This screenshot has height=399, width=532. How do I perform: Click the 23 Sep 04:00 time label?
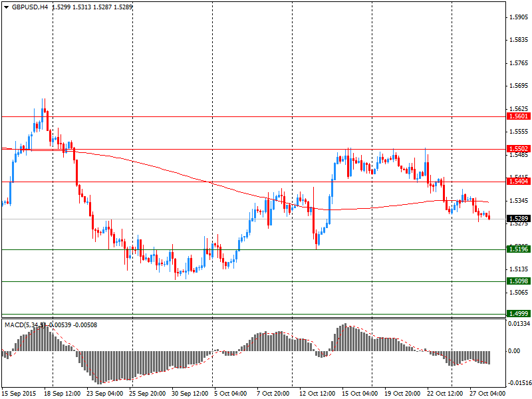(x=105, y=394)
